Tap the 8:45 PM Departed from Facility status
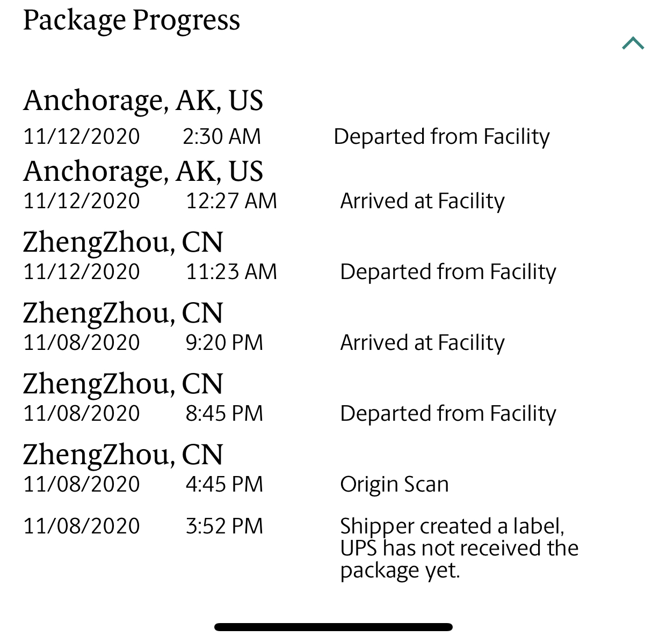The width and height of the screenshot is (667, 644). pyautogui.click(x=448, y=414)
